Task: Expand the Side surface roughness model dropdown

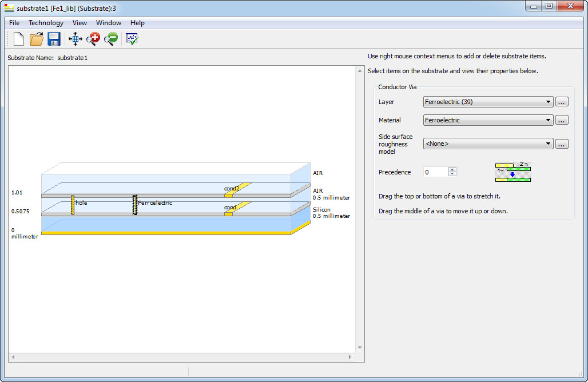Action: click(488, 144)
